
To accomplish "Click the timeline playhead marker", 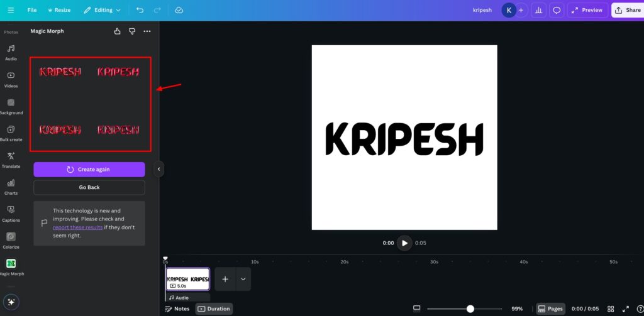I will point(165,259).
